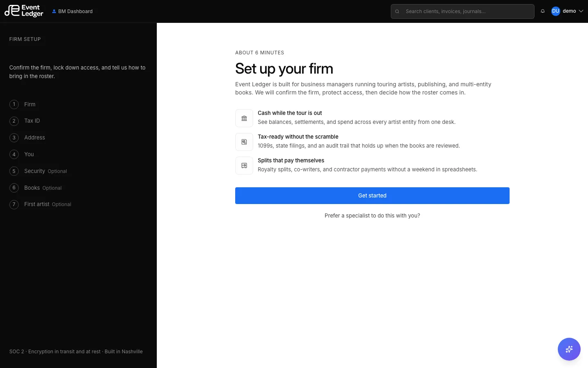The image size is (588, 368).
Task: Expand the demo account dropdown chevron
Action: [581, 11]
